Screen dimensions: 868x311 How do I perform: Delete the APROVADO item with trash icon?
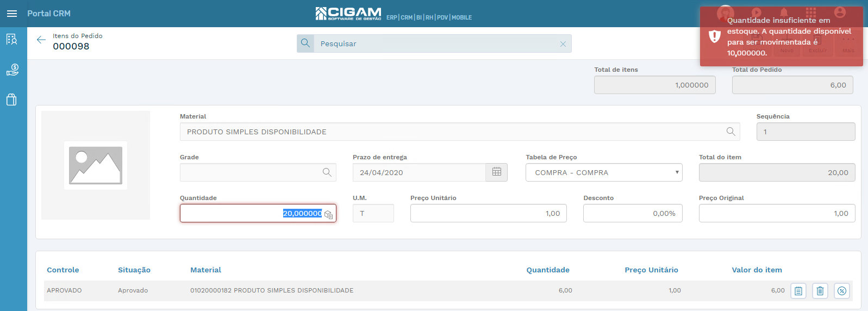click(820, 291)
